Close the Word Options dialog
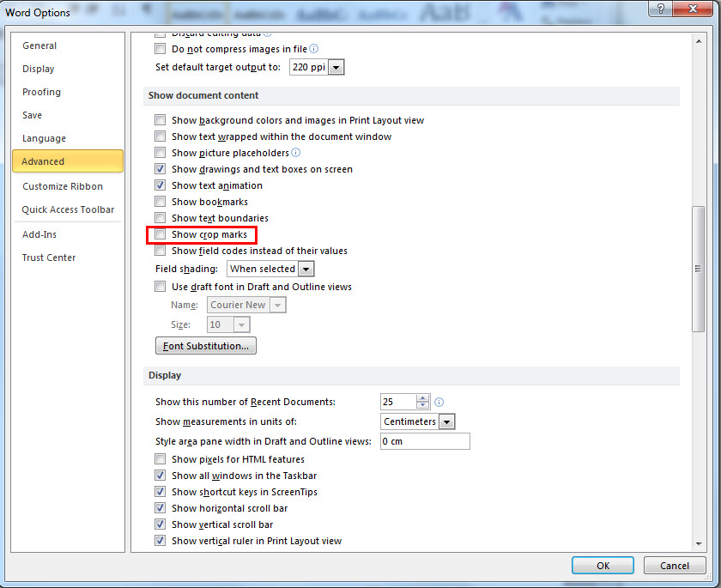The height and width of the screenshot is (588, 721). pos(693,9)
